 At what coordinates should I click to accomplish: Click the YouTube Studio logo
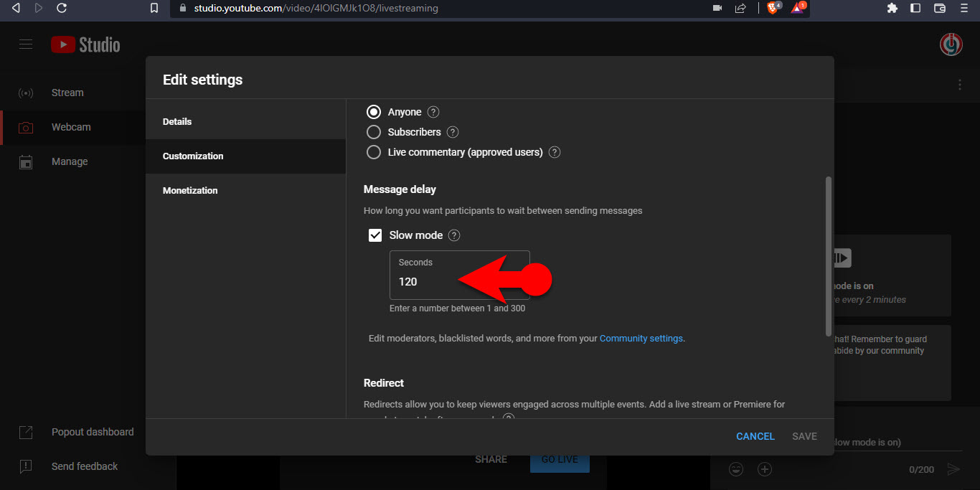(85, 44)
